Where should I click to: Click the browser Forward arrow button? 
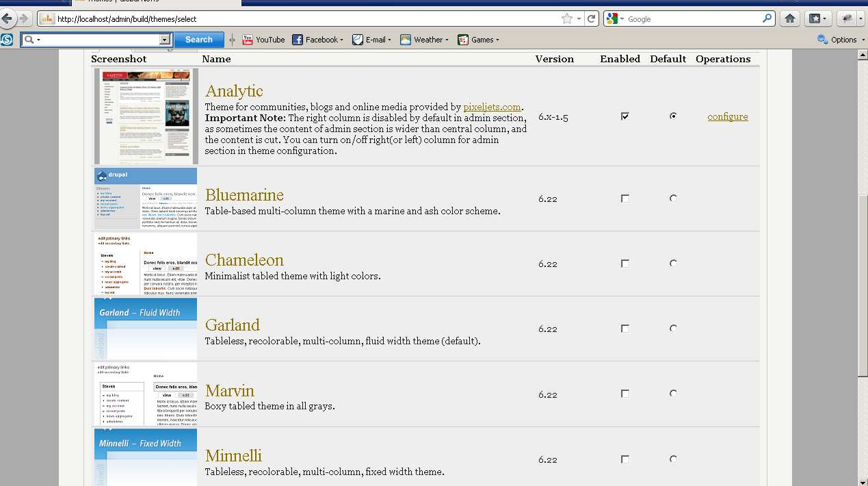[24, 18]
